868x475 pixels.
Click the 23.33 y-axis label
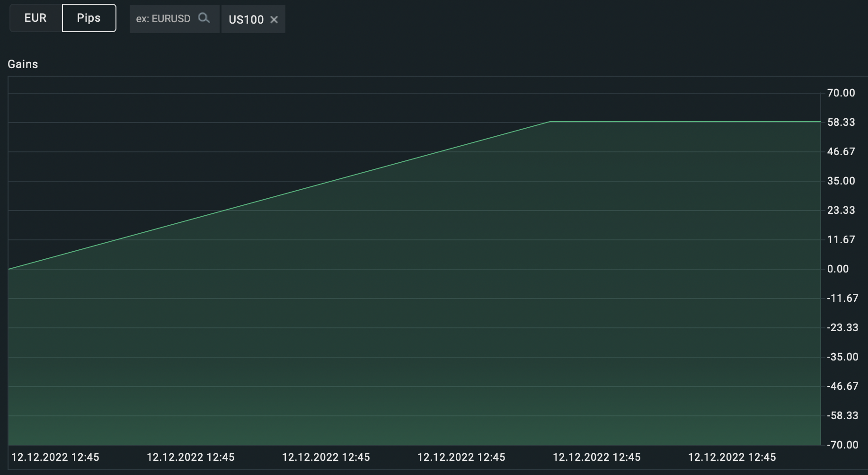pyautogui.click(x=841, y=211)
